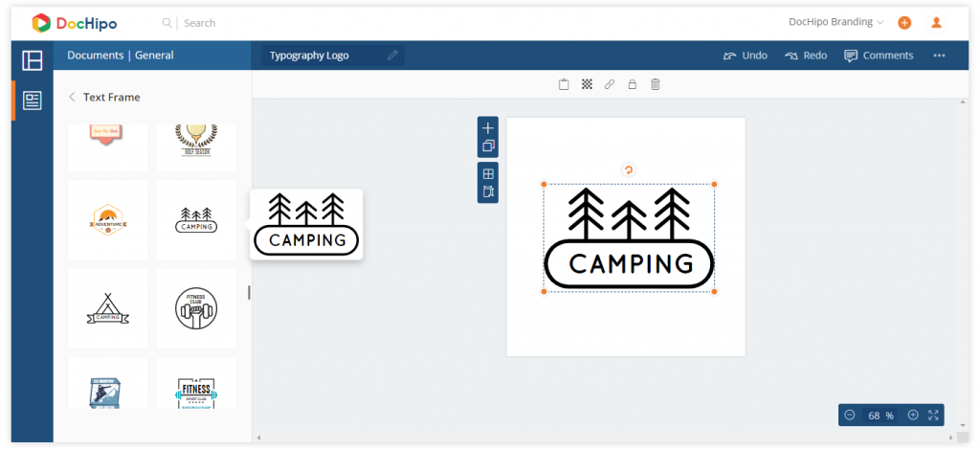Open the Documents breadcrumb link

point(95,55)
